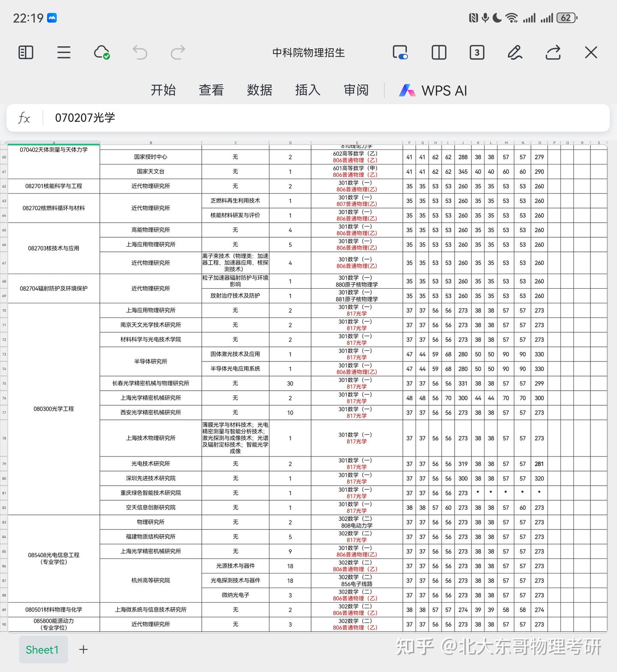Select the 080300光学工程 cell
Screen dimensions: 617x672
pos(54,409)
